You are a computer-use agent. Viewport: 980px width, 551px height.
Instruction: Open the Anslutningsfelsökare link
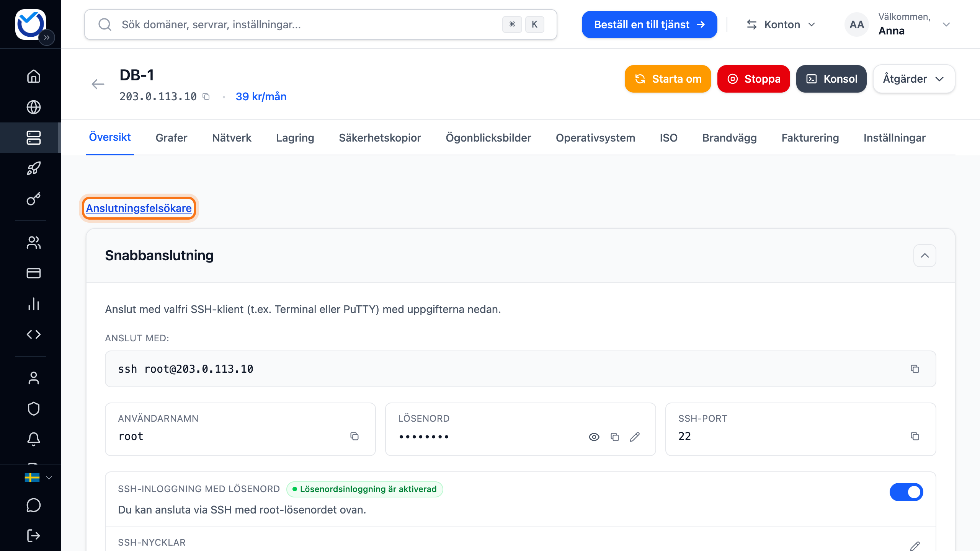(139, 208)
